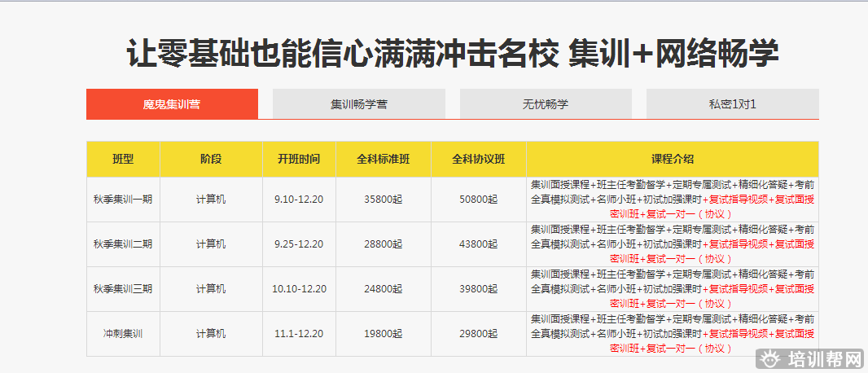The height and width of the screenshot is (373, 868).
Task: Select the 冲刺集训 row label
Action: point(123,334)
